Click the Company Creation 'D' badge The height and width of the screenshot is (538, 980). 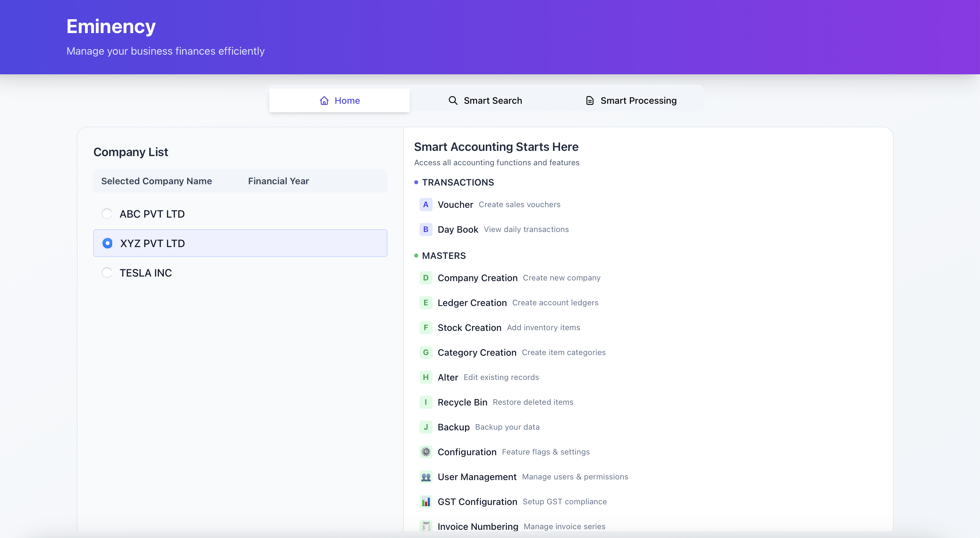426,278
